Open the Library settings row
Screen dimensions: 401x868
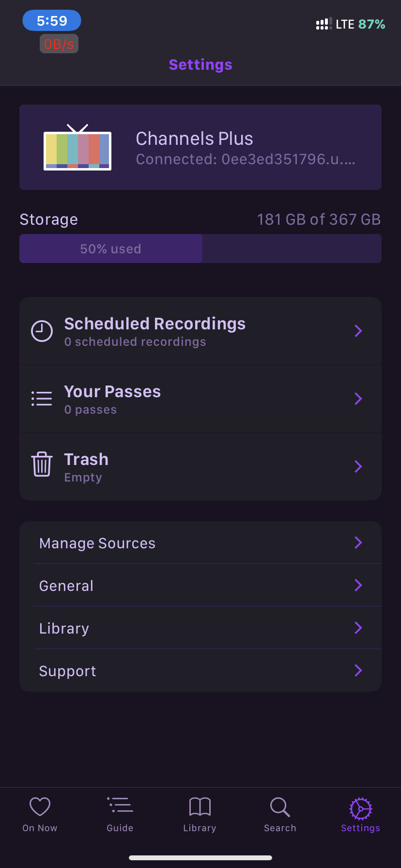coord(200,628)
